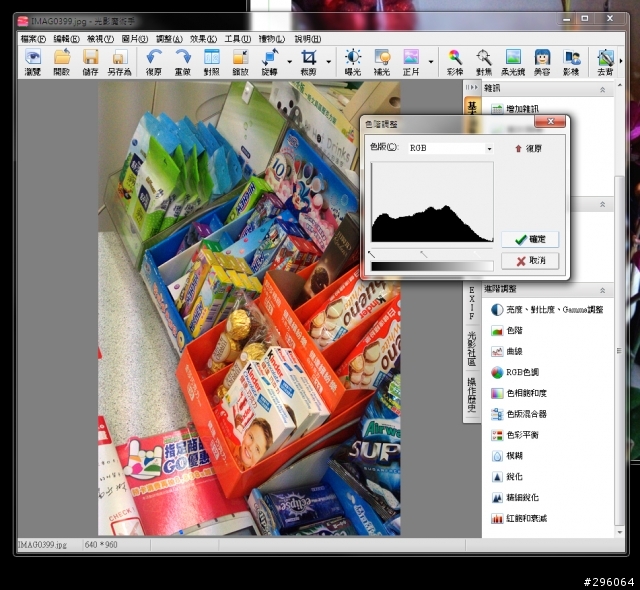
Task: Choose 另存為 save-as icon
Action: click(x=119, y=62)
